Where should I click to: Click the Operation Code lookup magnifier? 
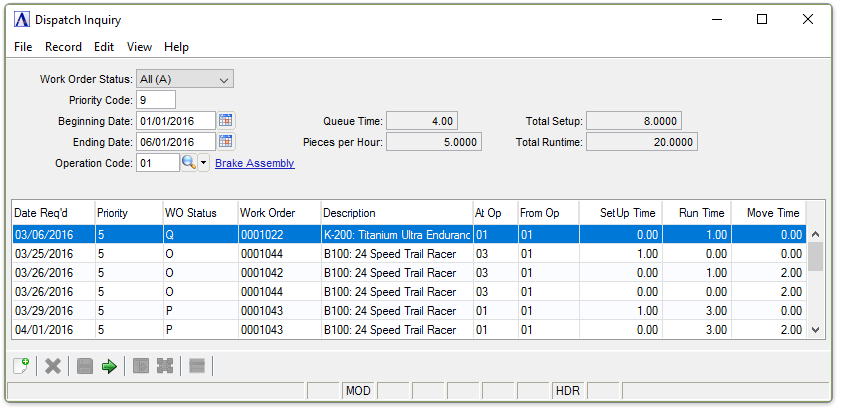coord(189,163)
